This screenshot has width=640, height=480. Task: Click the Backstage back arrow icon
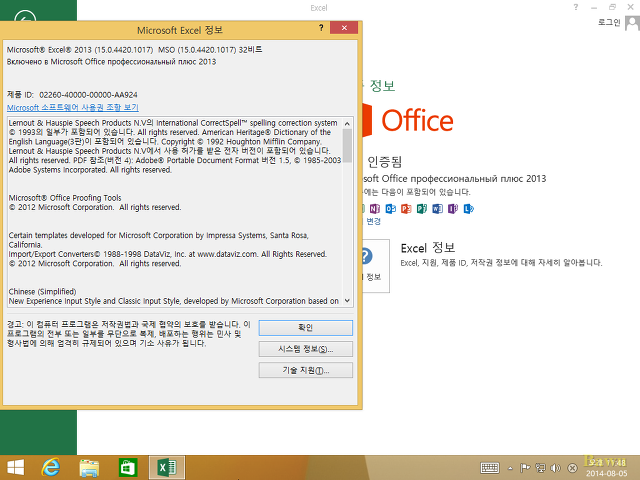pyautogui.click(x=25, y=16)
